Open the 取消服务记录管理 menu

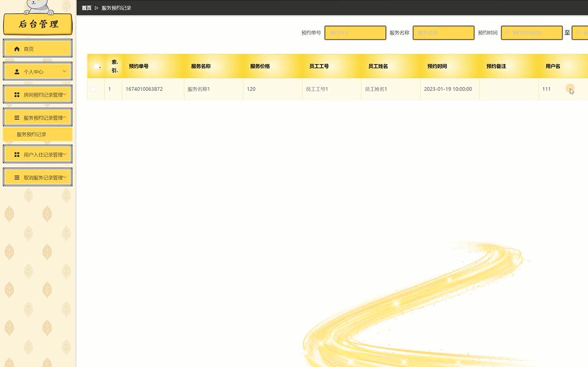[x=38, y=177]
